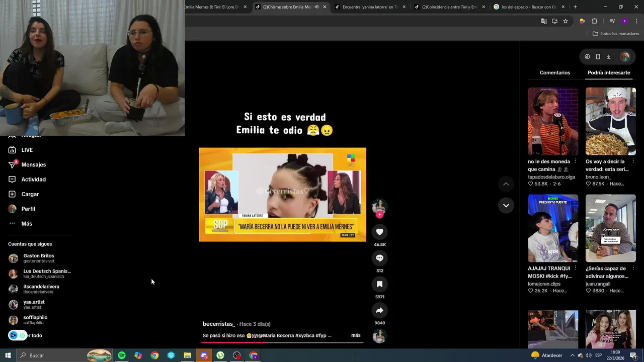Open the Todos los marcadores folder
This screenshot has width=644, height=362.
(x=616, y=34)
